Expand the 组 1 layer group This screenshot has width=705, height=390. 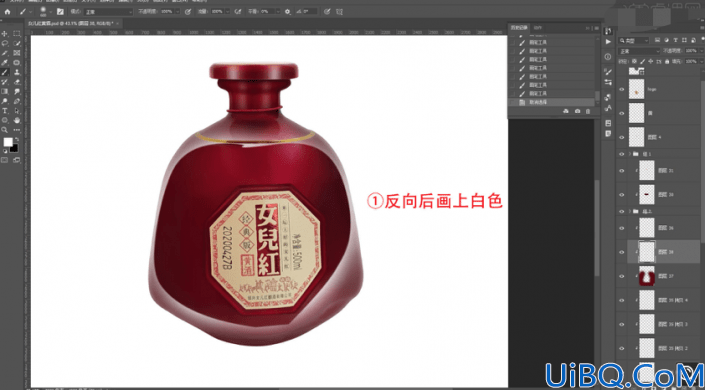(x=629, y=154)
